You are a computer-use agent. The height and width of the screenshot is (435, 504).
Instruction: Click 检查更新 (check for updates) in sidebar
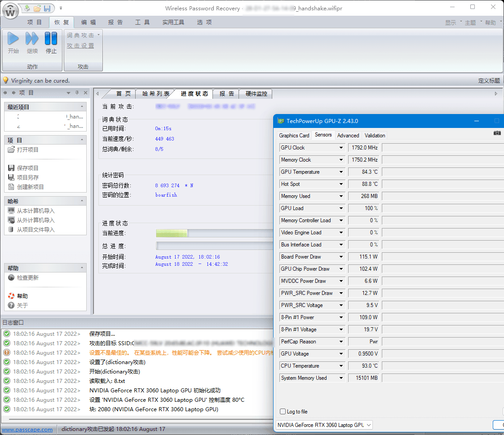[23, 277]
